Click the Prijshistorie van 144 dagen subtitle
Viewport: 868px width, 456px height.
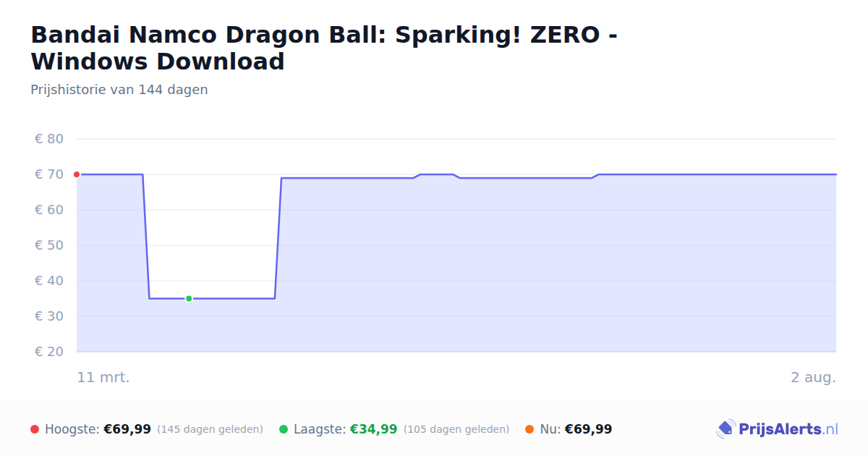tap(119, 90)
